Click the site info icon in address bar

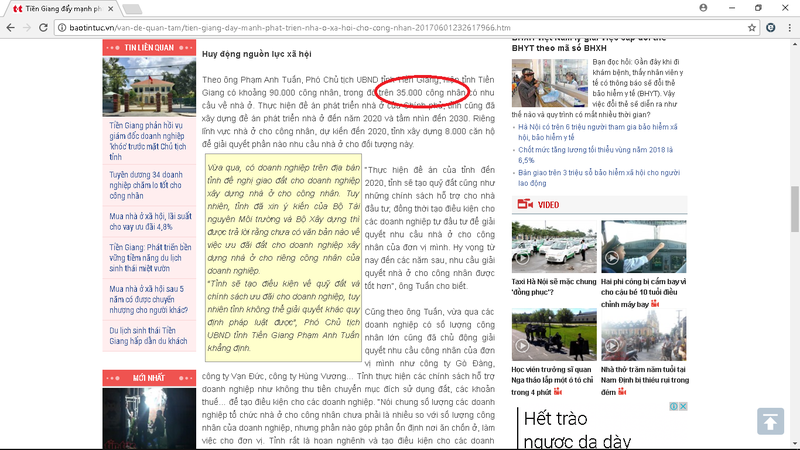click(62, 28)
